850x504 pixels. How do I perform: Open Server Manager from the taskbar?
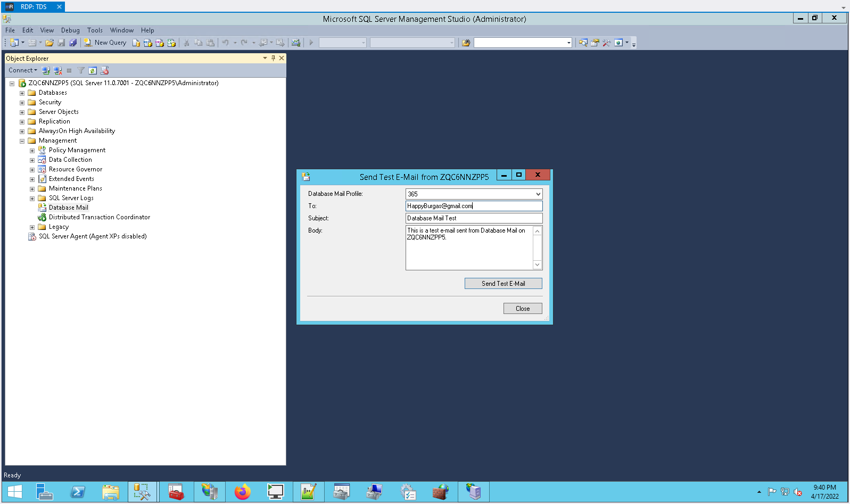pyautogui.click(x=44, y=492)
